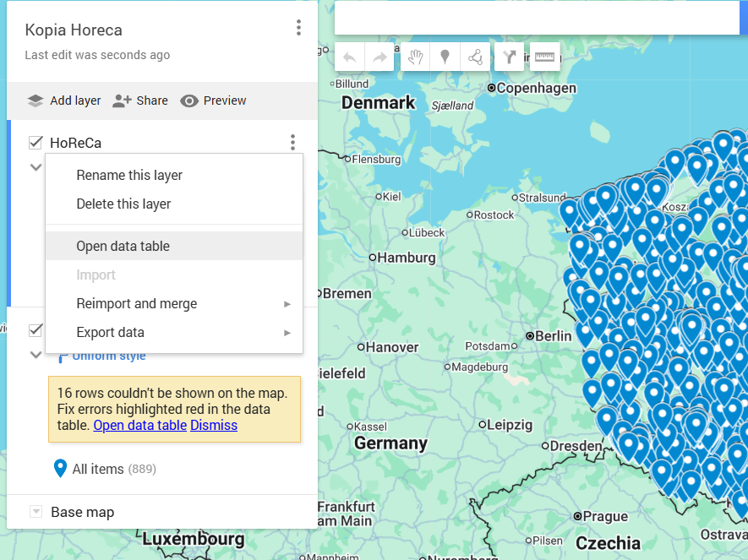Open HoReCa layer options three-dot menu
This screenshot has width=748, height=560.
click(292, 143)
